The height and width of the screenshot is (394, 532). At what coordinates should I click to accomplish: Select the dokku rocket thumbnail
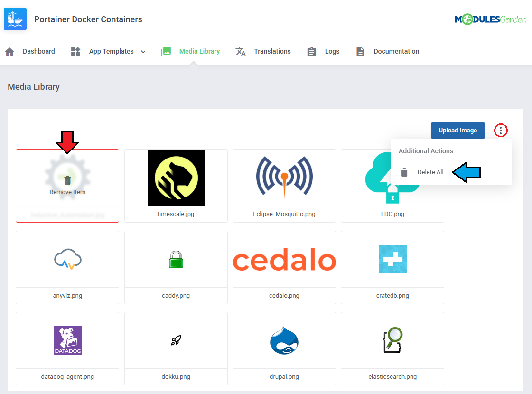click(176, 340)
